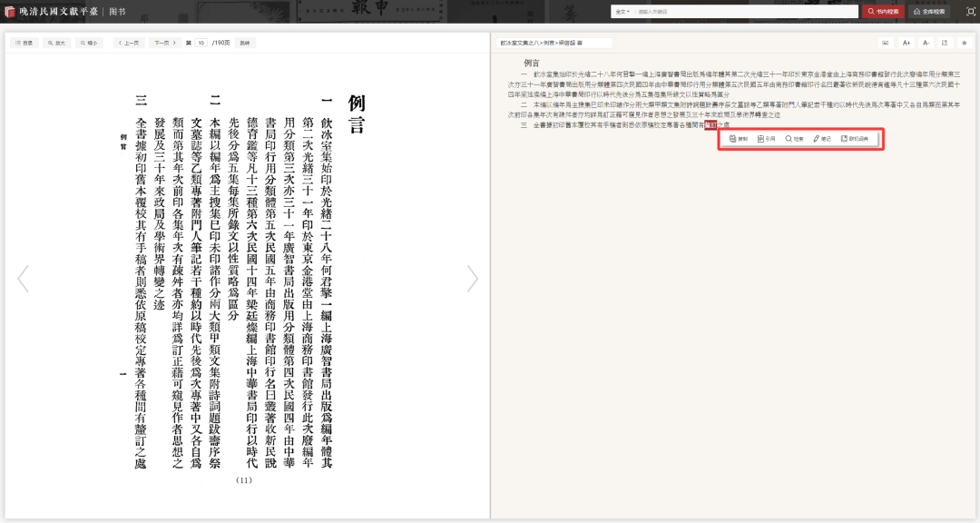Increase text size with A+
This screenshot has width=980, height=523.
906,43
